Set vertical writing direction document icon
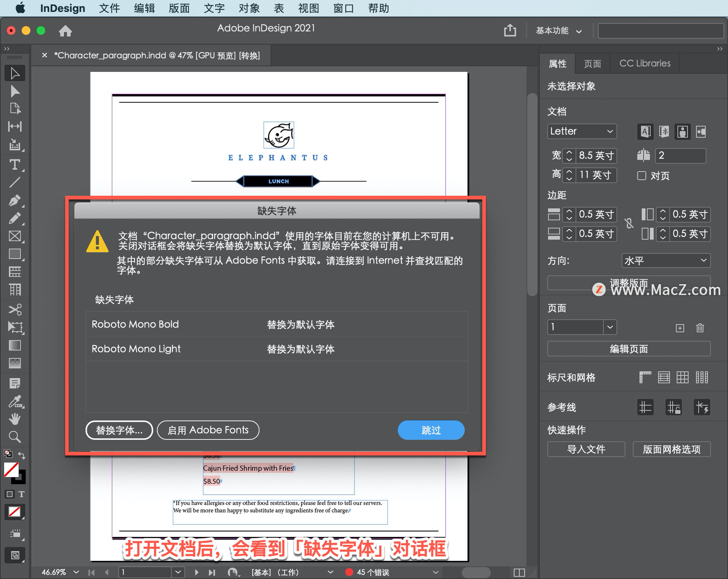728x579 pixels. point(664,132)
